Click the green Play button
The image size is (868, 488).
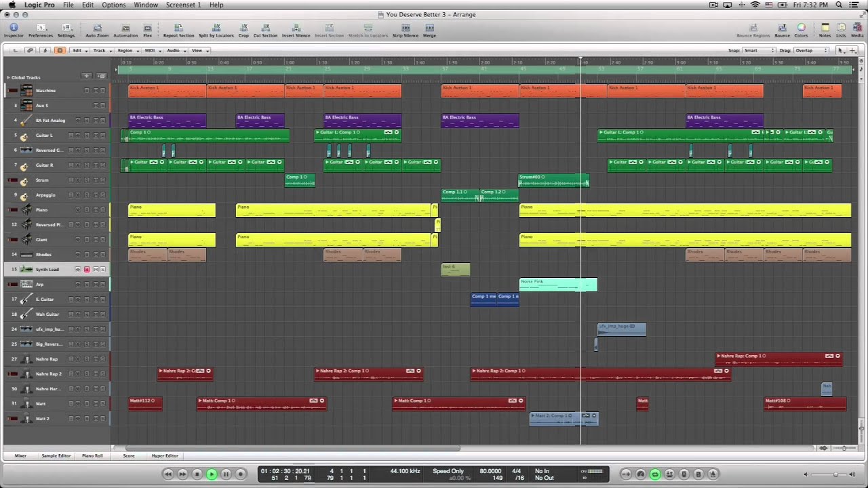point(212,474)
